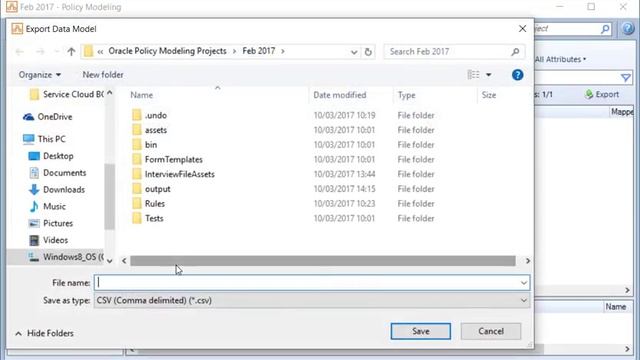The width and height of the screenshot is (640, 360).
Task: Open the dialog help question mark
Action: [x=517, y=75]
